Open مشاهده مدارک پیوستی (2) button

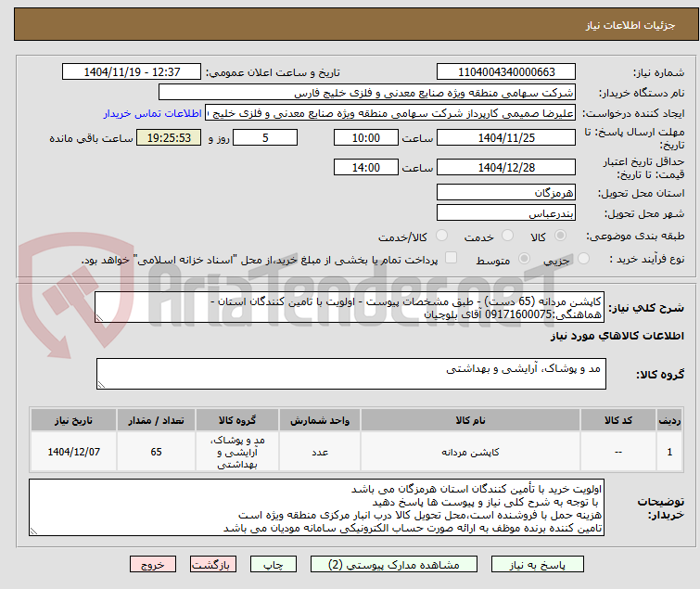pos(394,565)
